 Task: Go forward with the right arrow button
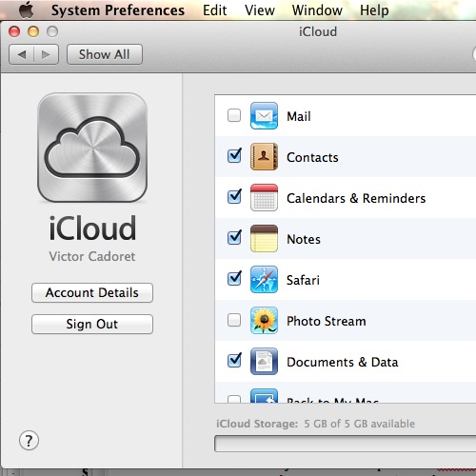(46, 54)
